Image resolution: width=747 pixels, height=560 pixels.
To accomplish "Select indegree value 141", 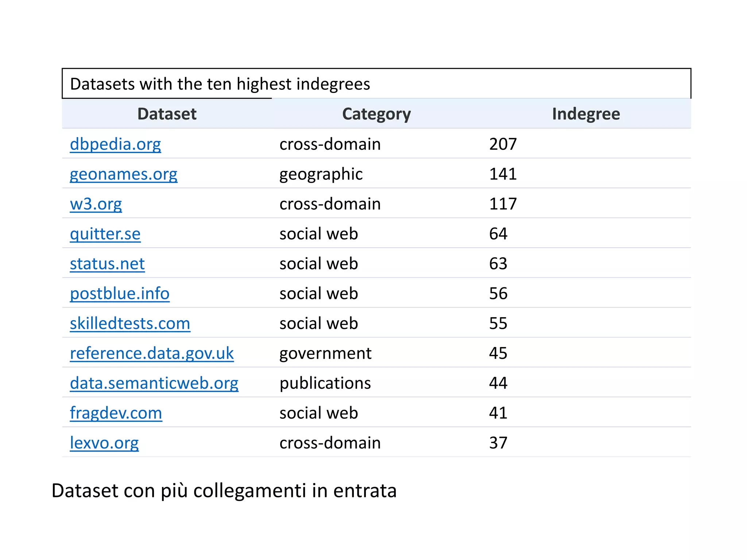I will coord(503,174).
